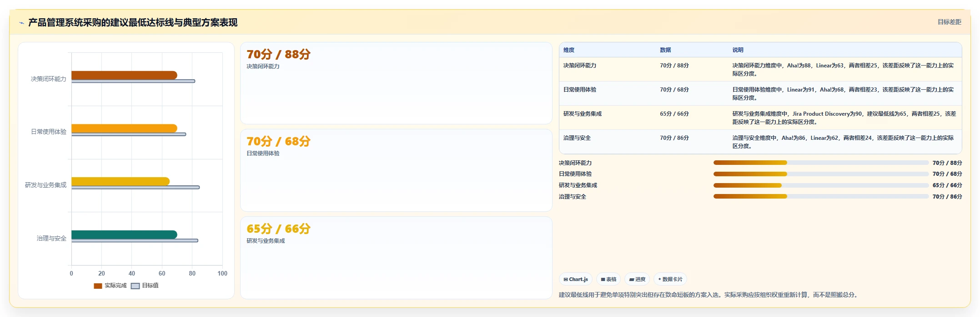Toggle the 目标值 legend swatch
The height and width of the screenshot is (317, 980).
tap(135, 286)
